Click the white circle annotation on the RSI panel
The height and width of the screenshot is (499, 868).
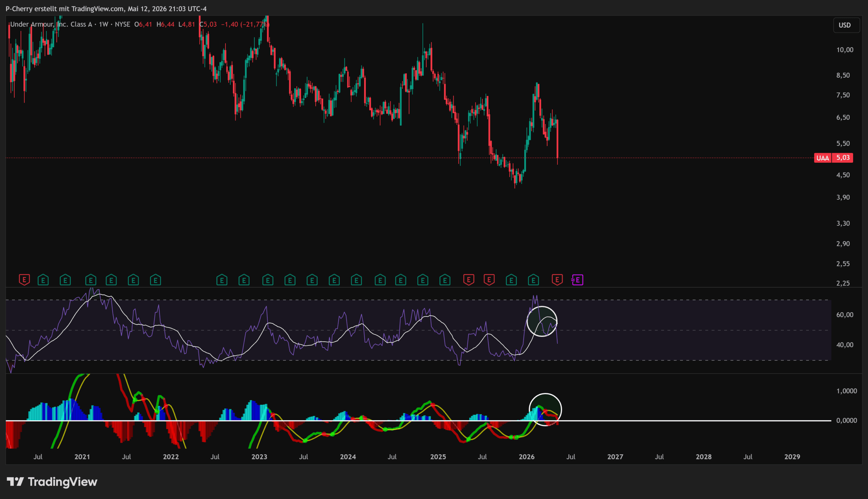pyautogui.click(x=542, y=321)
